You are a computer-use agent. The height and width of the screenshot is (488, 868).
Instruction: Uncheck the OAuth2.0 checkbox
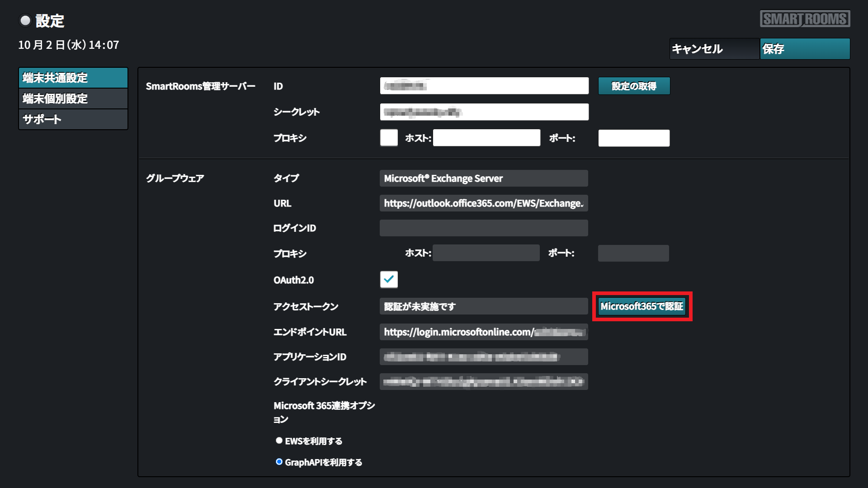tap(389, 280)
